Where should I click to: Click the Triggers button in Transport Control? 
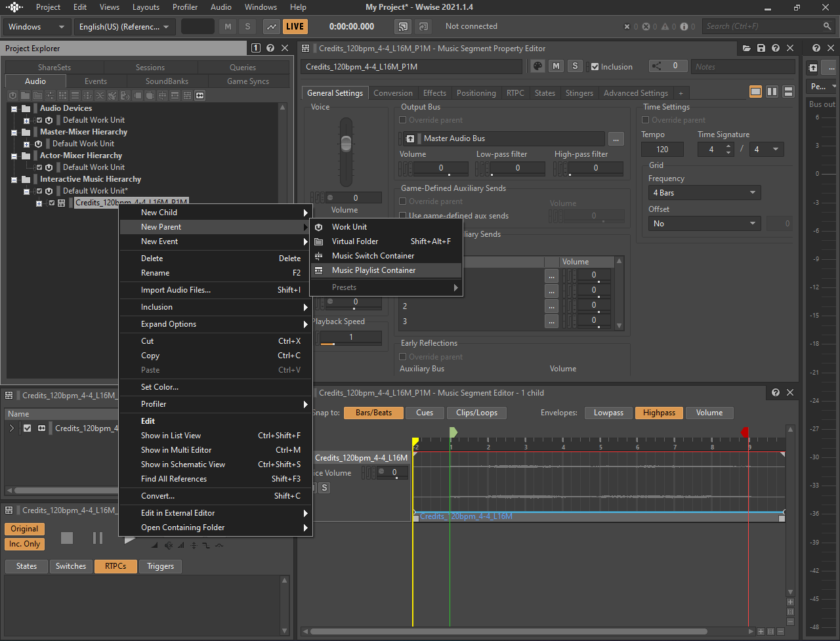(x=161, y=566)
